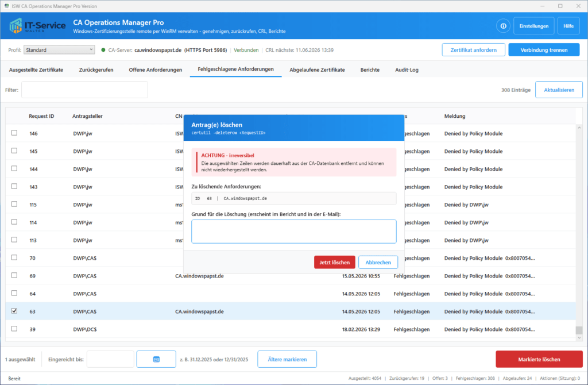Switch to Zurückgerufen tab
The width and height of the screenshot is (588, 385).
click(x=96, y=70)
